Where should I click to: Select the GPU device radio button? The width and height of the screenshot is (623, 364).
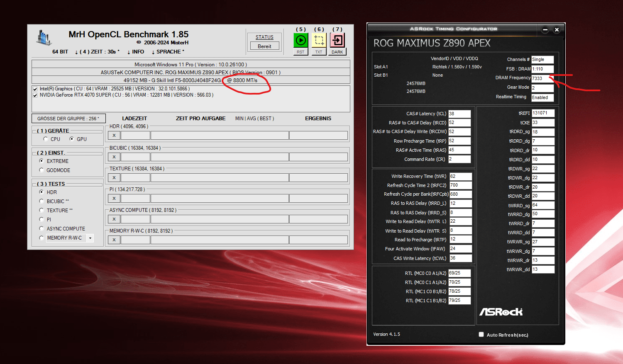tap(72, 139)
